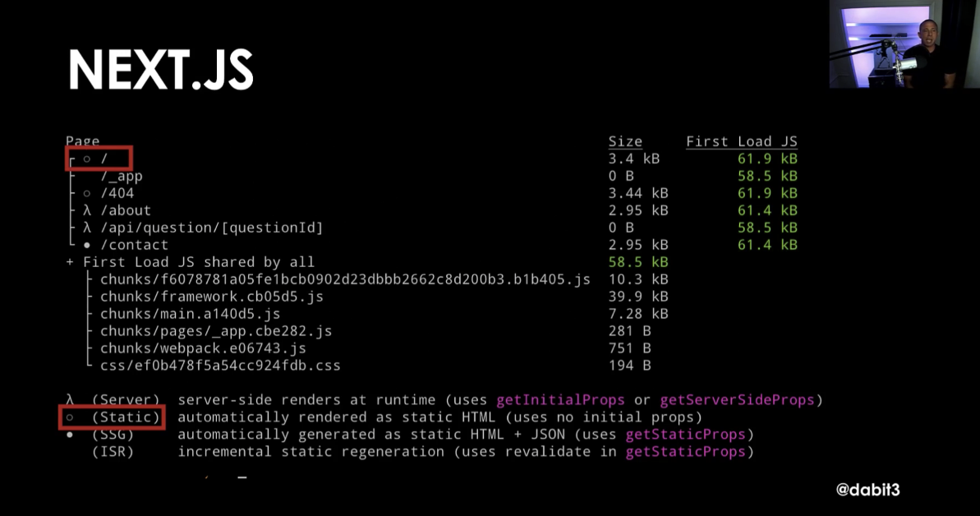Click the magenta "getServerSideProps" keyword
The width and height of the screenshot is (980, 516).
[x=738, y=399]
